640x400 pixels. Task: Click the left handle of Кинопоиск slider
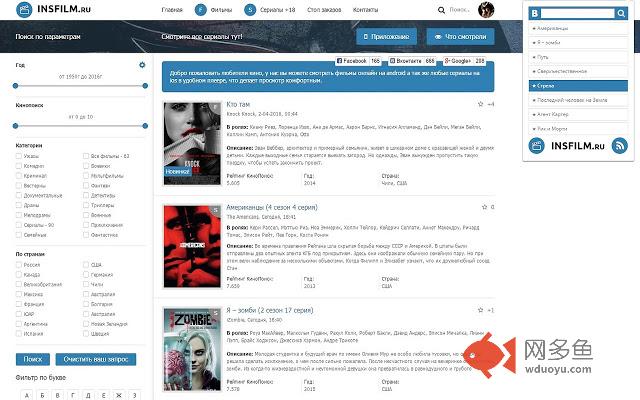pyautogui.click(x=16, y=126)
